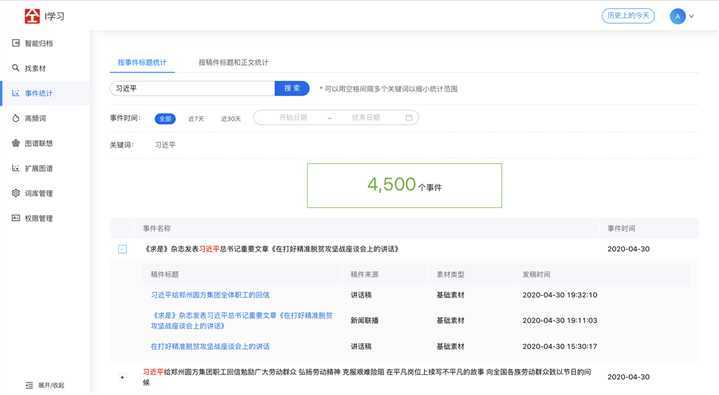Switch to 按稿件标题和正文统计 tab
Viewport: 719px width, 395px height.
pyautogui.click(x=233, y=62)
